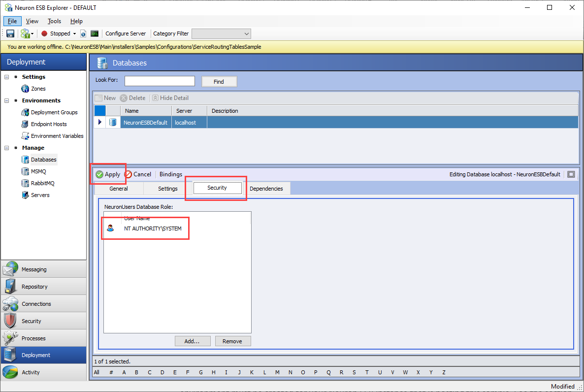
Task: Open the View menu
Action: pyautogui.click(x=32, y=21)
